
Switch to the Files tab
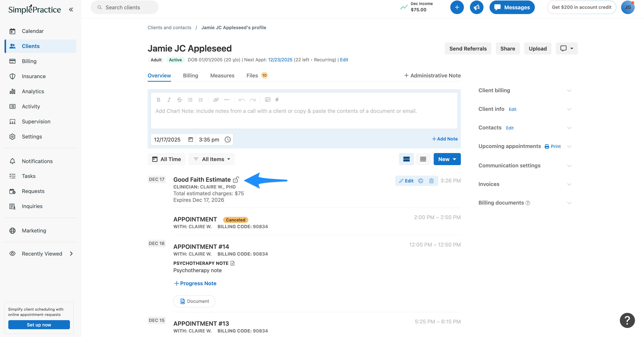(257, 76)
